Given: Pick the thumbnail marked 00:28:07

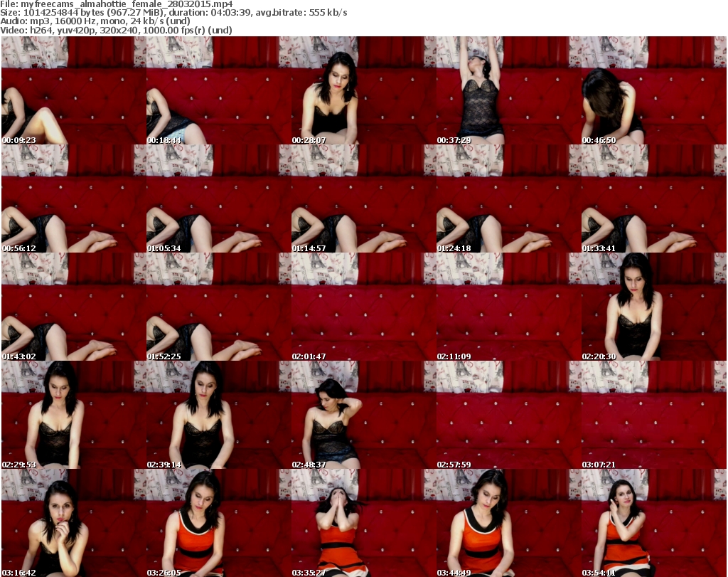Looking at the screenshot, I should [x=364, y=90].
